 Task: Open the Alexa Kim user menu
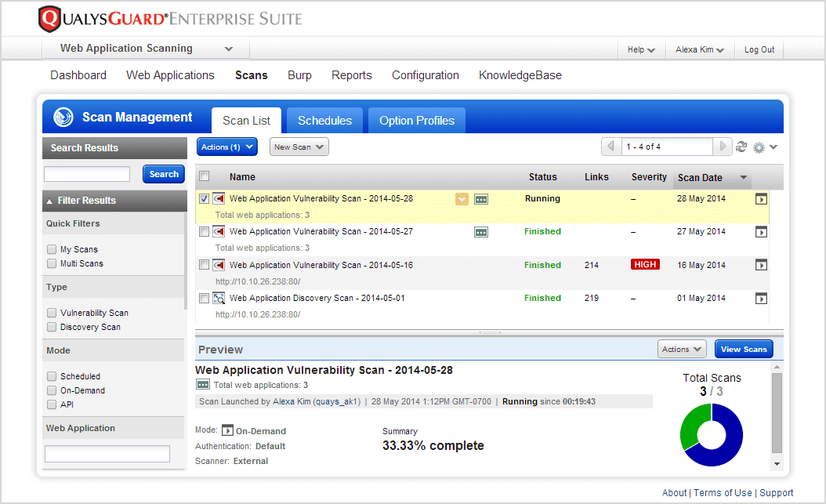[x=700, y=49]
